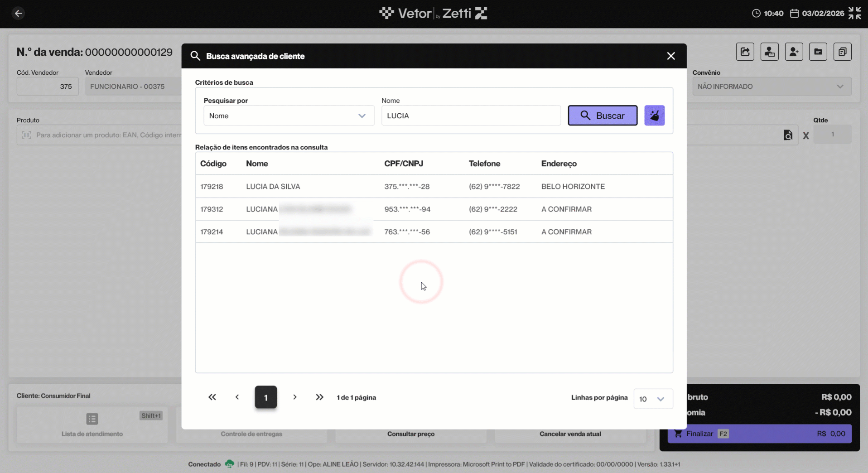
Task: Click the add new customer icon
Action: [794, 52]
